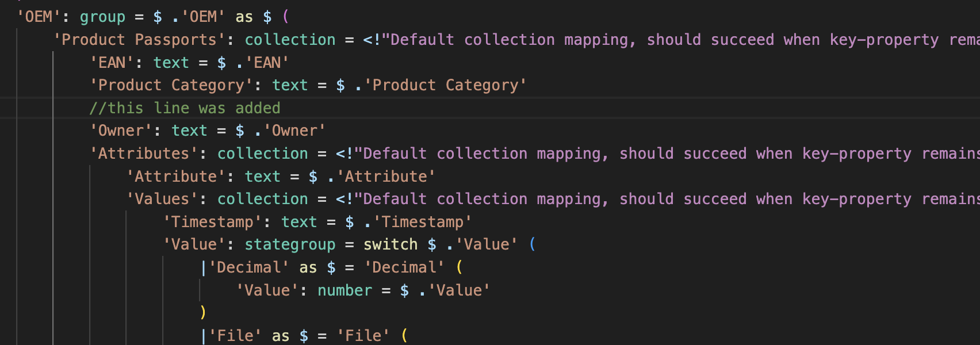Click the yellow closing parenthesis on its own line
980x345 pixels.
tap(203, 312)
